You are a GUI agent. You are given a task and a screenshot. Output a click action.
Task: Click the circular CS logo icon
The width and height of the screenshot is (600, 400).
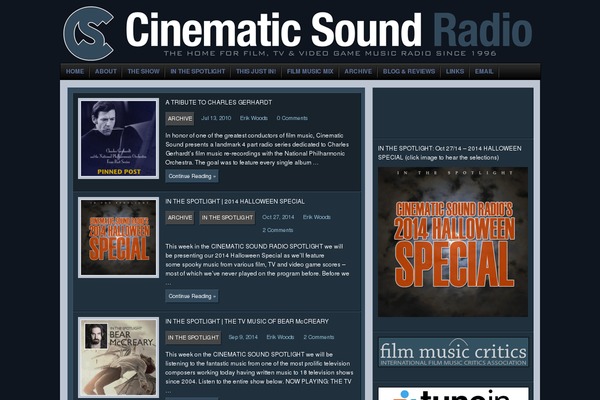89,33
